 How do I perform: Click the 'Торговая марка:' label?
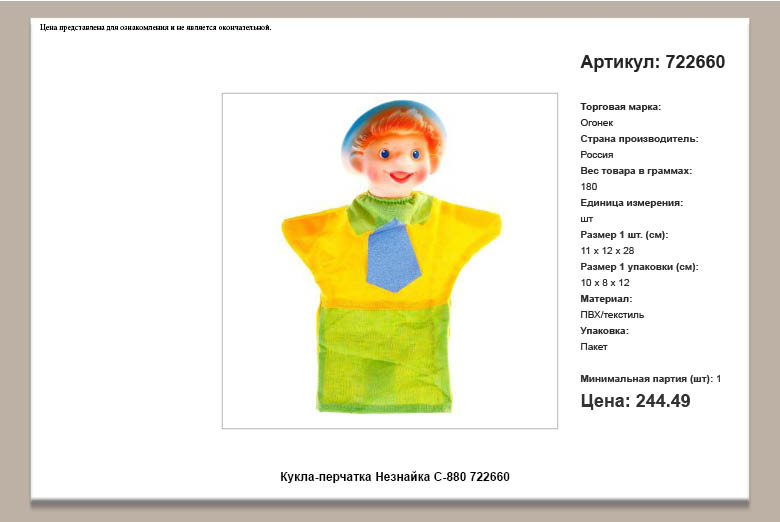[620, 106]
